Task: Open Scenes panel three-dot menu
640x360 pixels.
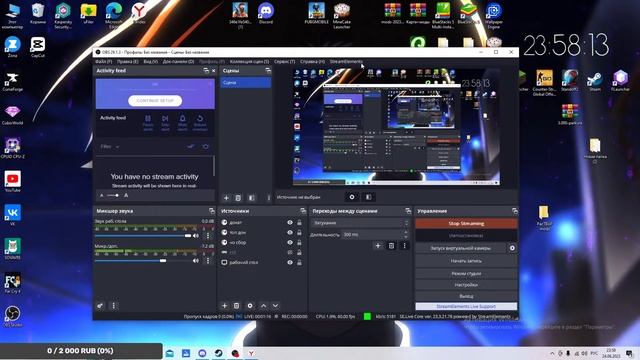Action: point(269,198)
